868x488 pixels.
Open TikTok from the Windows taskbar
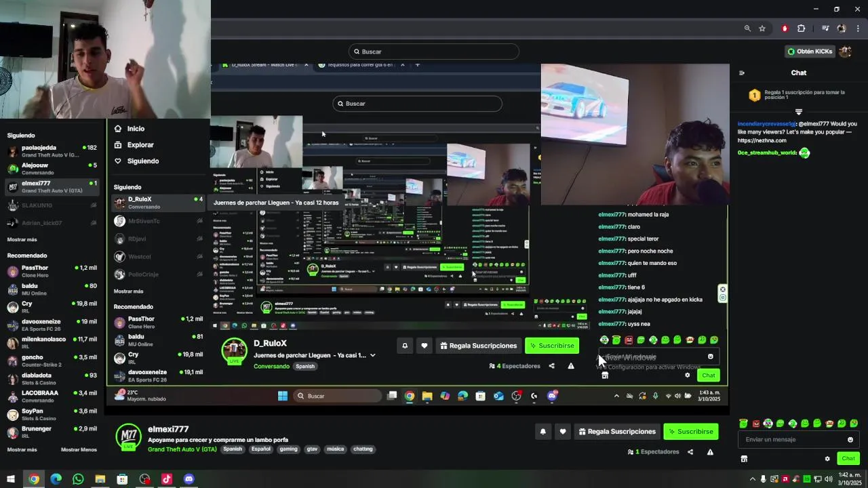click(167, 479)
